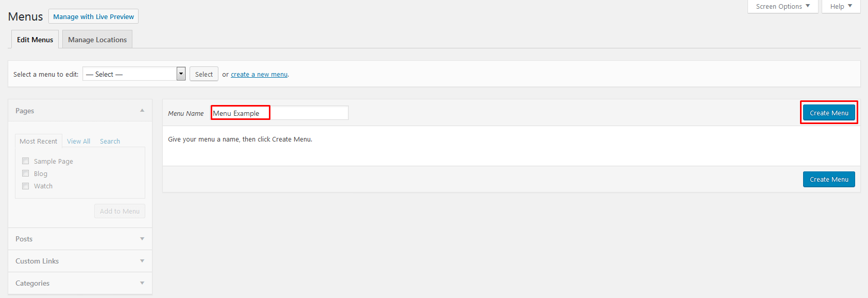Screen dimensions: 868x298
Task: Expand the Custom Links section arrow
Action: pyautogui.click(x=142, y=261)
